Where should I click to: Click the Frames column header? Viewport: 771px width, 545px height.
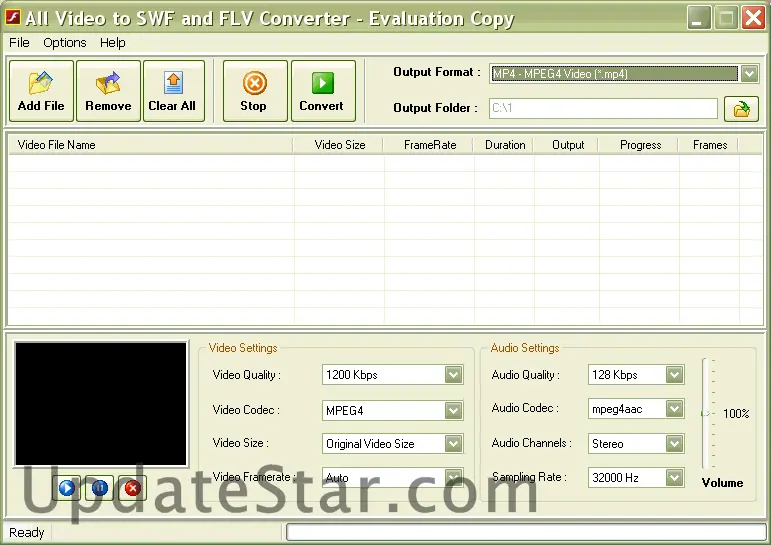tap(709, 145)
